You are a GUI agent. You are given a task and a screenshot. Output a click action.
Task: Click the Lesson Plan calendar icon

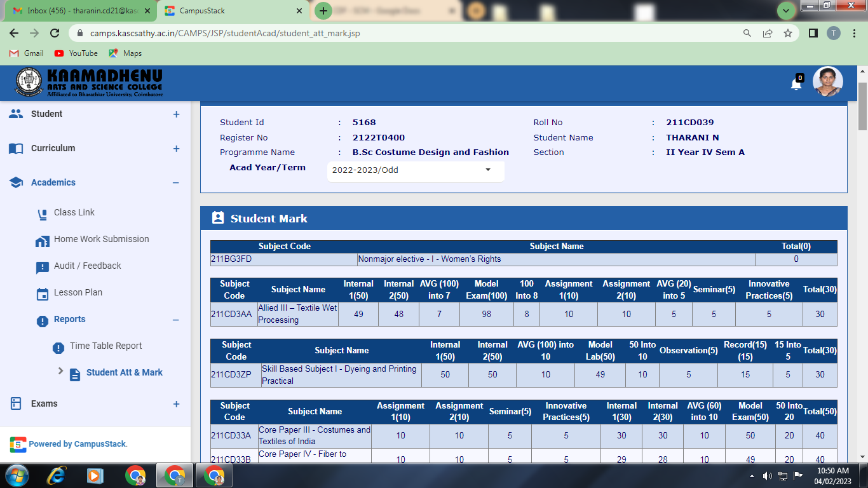pyautogui.click(x=43, y=294)
